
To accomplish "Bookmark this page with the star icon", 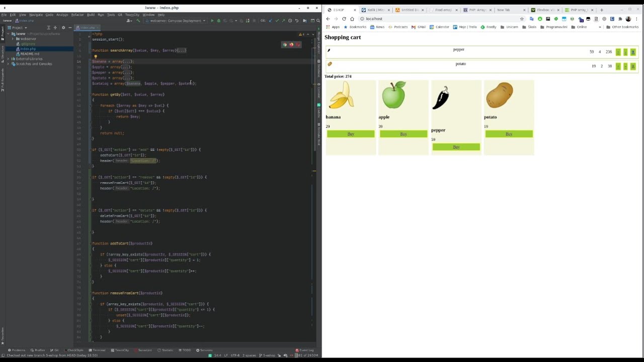I will pyautogui.click(x=522, y=19).
